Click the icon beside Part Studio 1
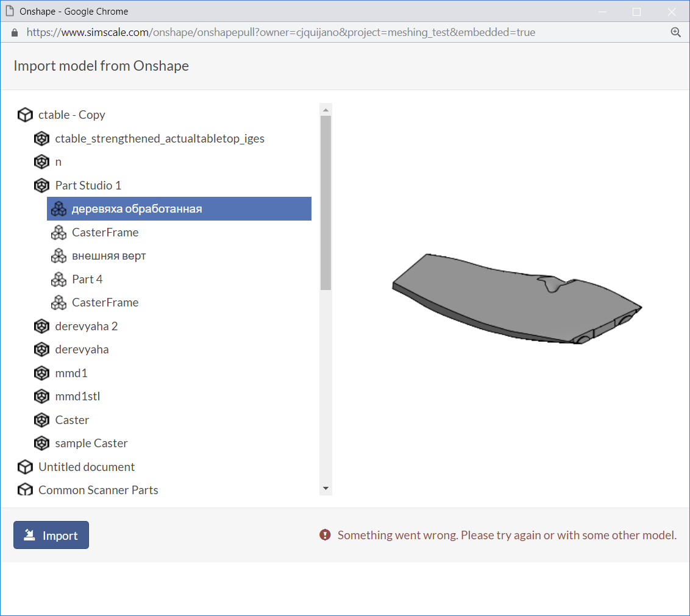Viewport: 690px width, 616px height. click(x=42, y=185)
